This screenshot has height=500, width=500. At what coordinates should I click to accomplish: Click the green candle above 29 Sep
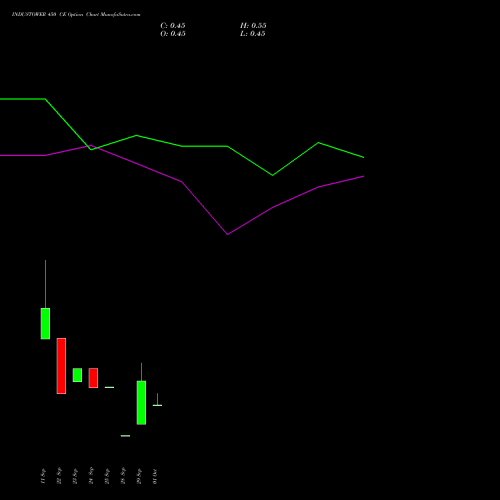pos(141,403)
